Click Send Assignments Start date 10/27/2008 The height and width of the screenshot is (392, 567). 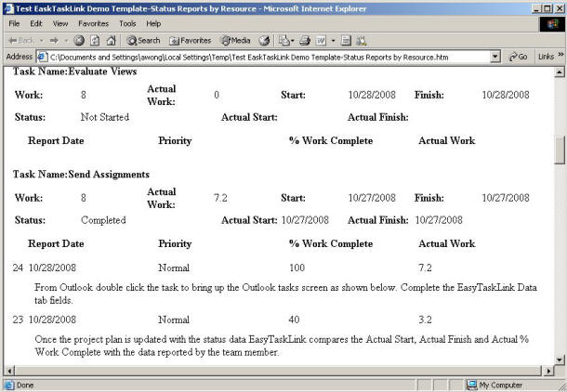pos(372,198)
